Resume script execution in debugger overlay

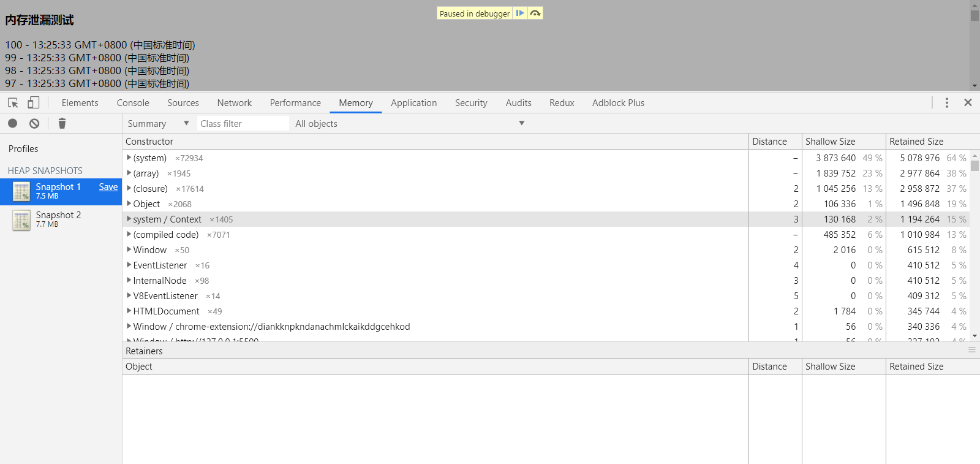(x=519, y=13)
